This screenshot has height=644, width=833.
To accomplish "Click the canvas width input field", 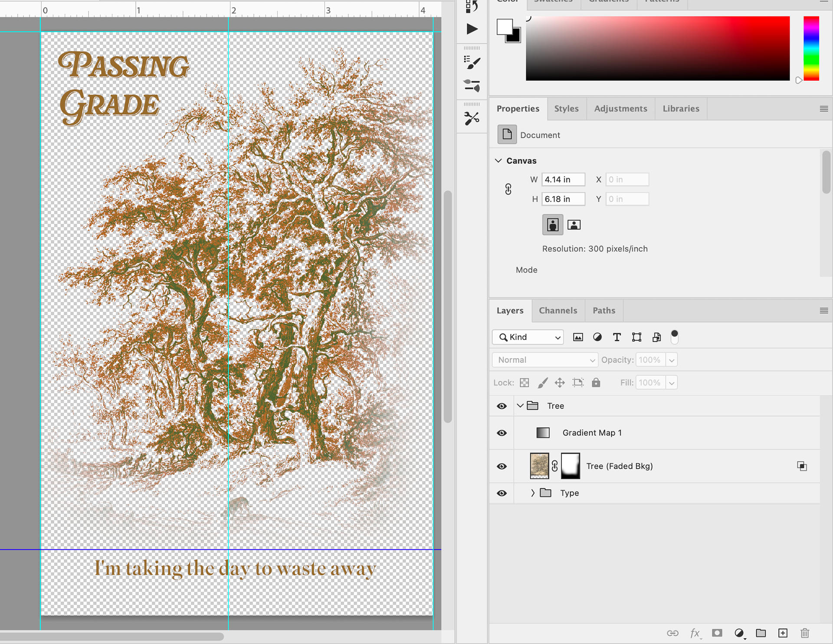I will click(563, 180).
